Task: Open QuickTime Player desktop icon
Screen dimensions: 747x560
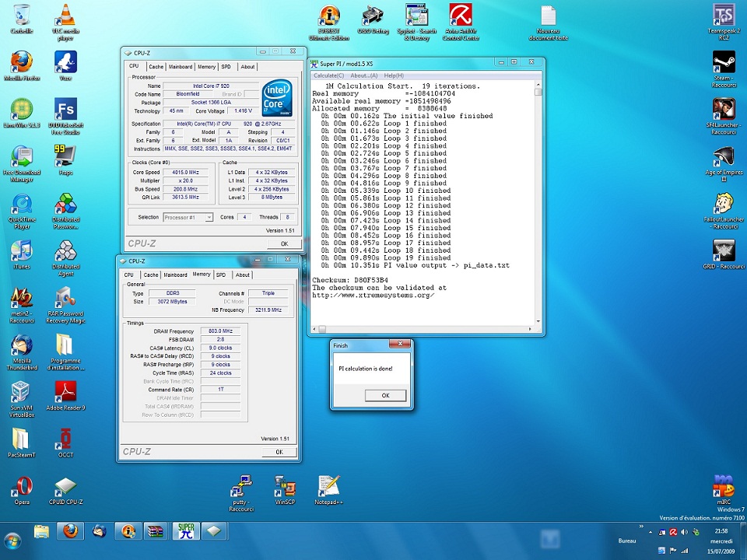Action: (x=22, y=212)
